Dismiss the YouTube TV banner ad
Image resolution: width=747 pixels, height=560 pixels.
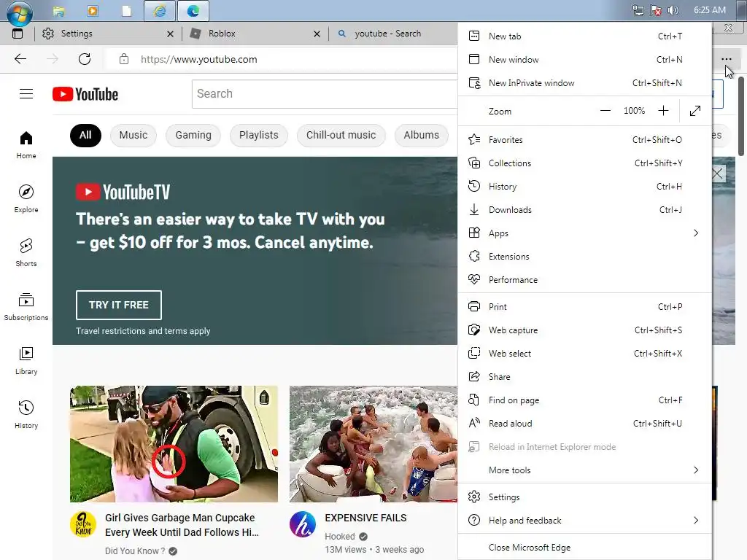718,174
